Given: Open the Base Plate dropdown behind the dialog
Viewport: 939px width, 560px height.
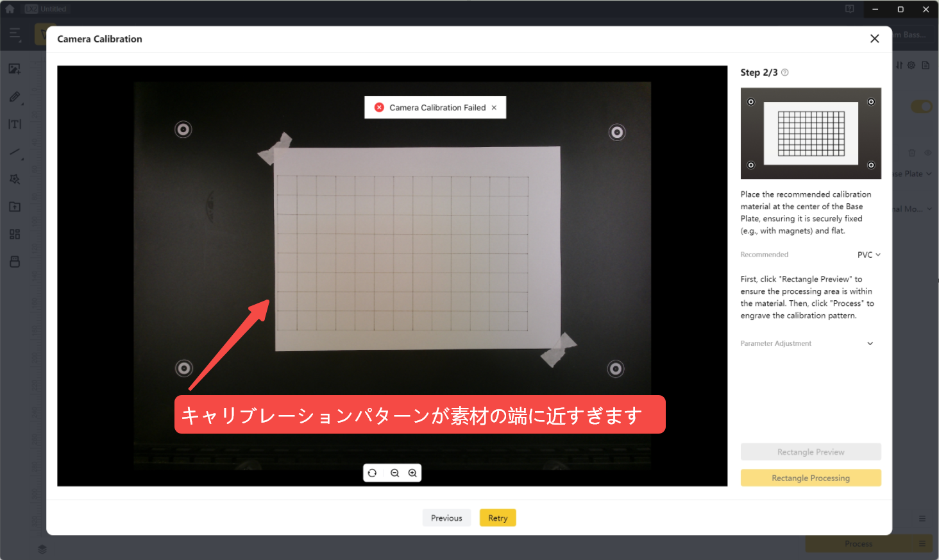Looking at the screenshot, I should point(912,174).
